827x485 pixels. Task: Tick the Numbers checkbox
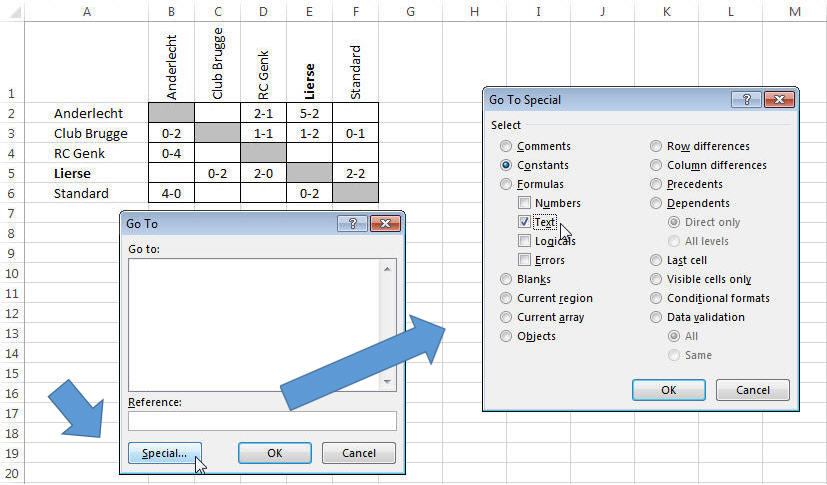click(x=524, y=203)
